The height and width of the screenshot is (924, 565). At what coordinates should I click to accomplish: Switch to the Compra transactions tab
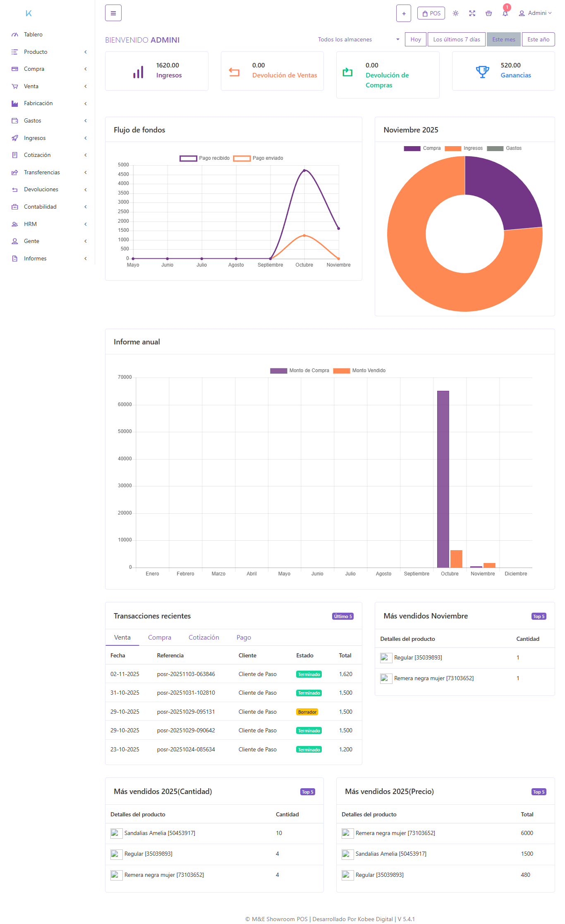(x=159, y=638)
